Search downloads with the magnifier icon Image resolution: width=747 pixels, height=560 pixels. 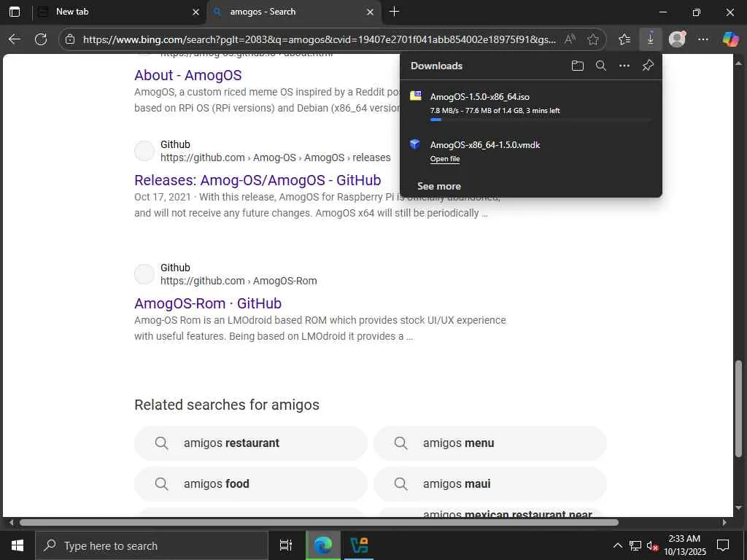601,66
